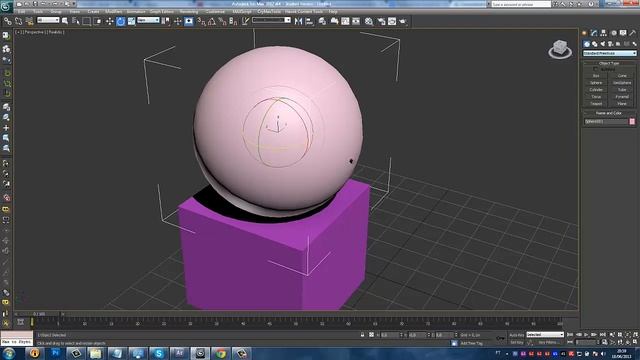This screenshot has width=640, height=360.
Task: Click the Render Production teapot icon
Action: click(403, 21)
